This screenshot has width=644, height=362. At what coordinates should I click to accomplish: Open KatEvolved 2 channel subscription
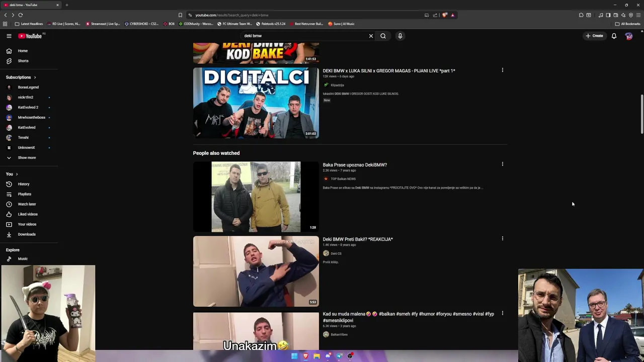(29, 107)
